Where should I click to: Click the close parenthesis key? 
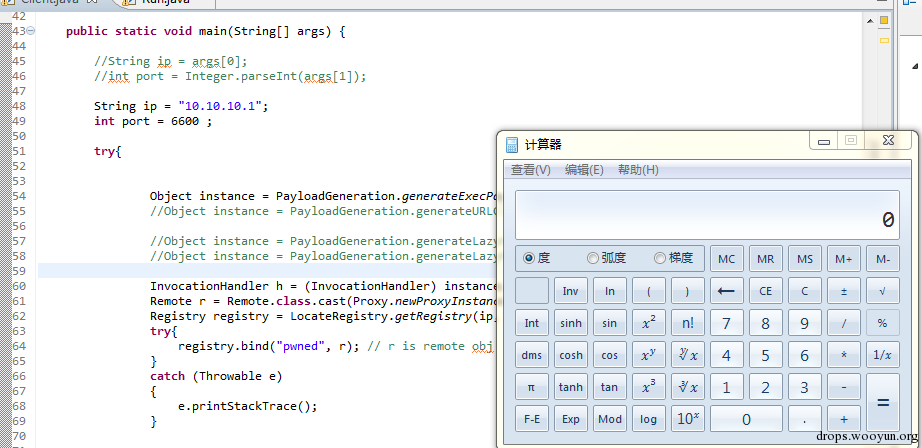pyautogui.click(x=688, y=290)
